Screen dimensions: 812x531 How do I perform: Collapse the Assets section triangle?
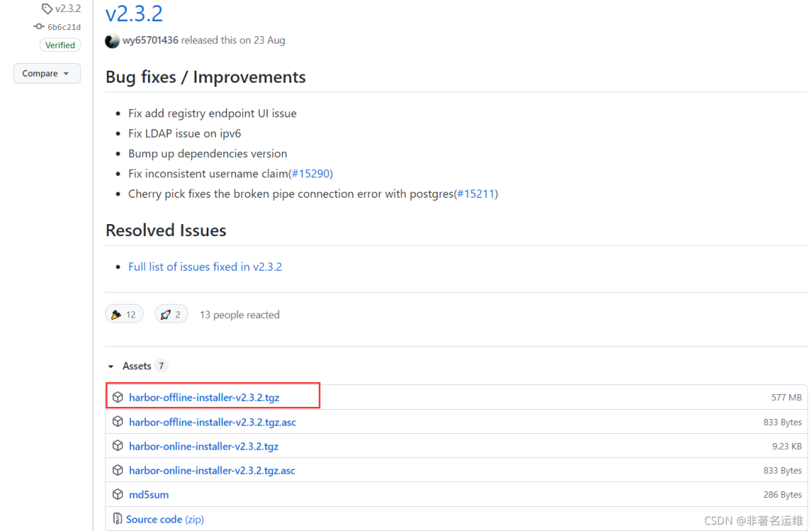pyautogui.click(x=111, y=366)
